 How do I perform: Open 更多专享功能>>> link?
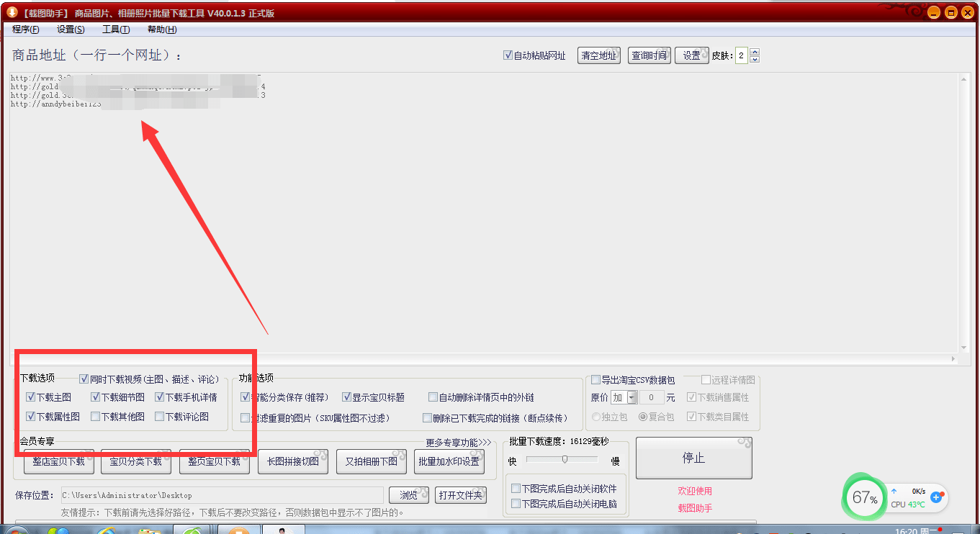459,443
